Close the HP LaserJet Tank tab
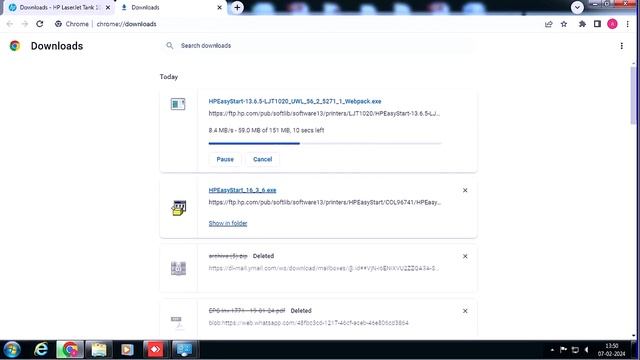Screen dimensions: 640x360 pos(108,7)
